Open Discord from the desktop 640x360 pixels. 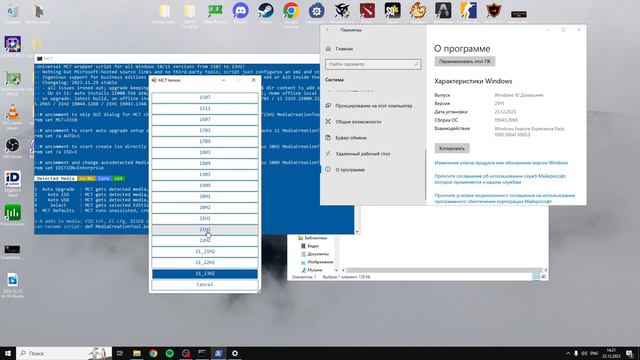(241, 11)
